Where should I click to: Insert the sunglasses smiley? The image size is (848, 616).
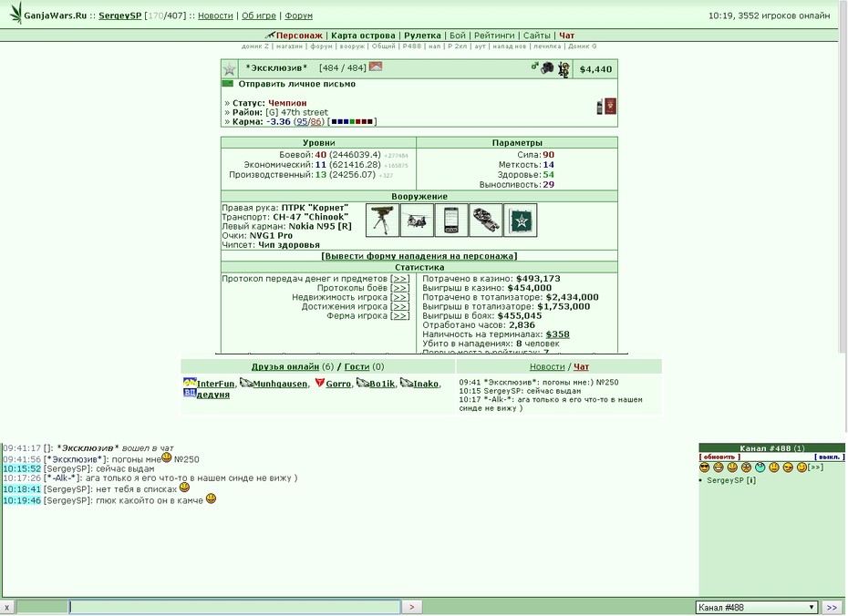[x=704, y=467]
